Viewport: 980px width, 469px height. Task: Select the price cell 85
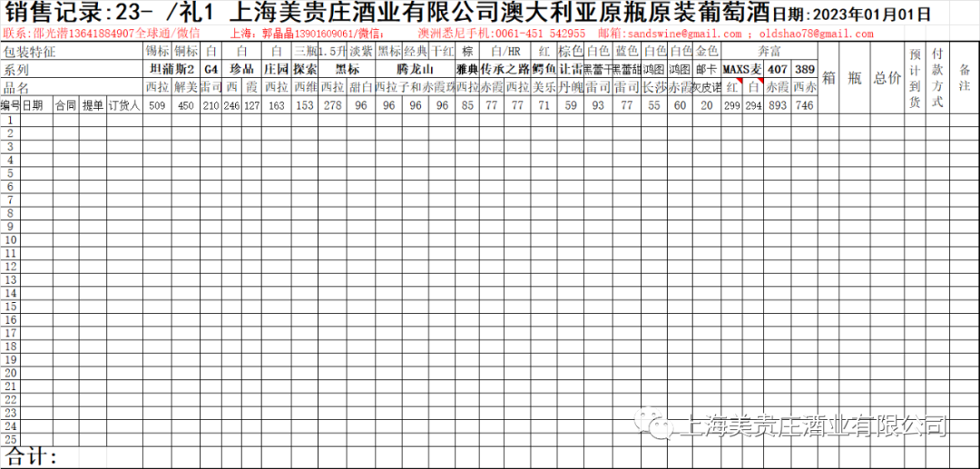(x=467, y=105)
